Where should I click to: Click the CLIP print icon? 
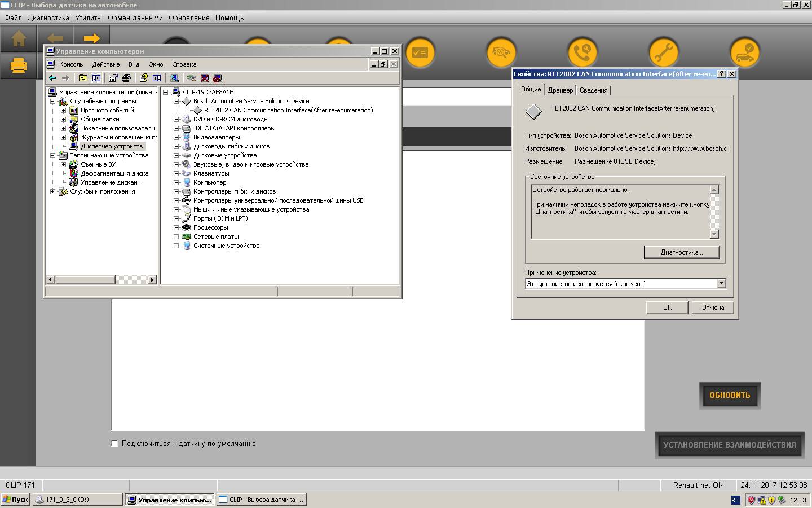pos(19,66)
